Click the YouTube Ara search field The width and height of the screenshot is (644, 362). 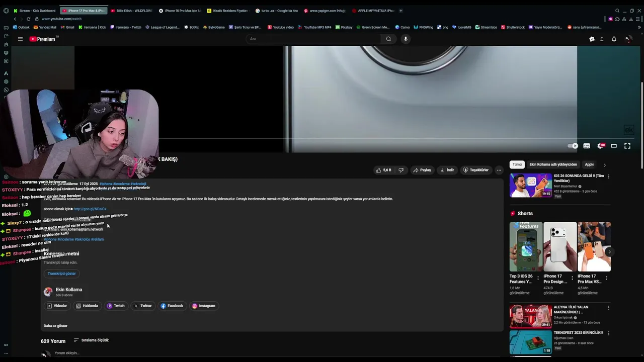[x=314, y=39]
